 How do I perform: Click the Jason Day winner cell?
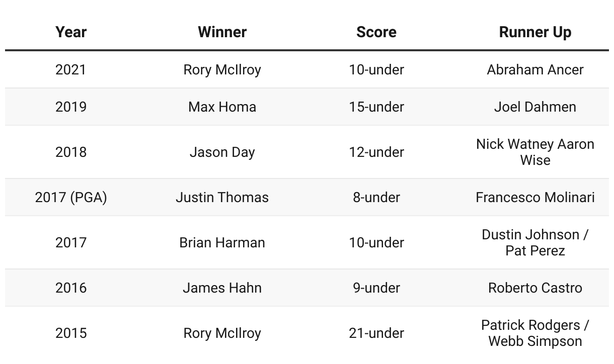point(222,152)
